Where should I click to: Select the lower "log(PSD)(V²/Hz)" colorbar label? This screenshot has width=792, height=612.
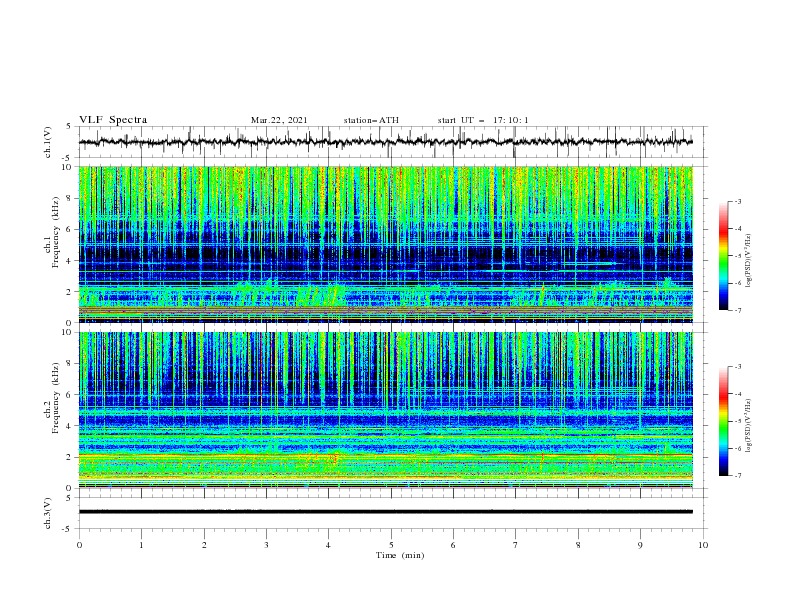pos(748,425)
